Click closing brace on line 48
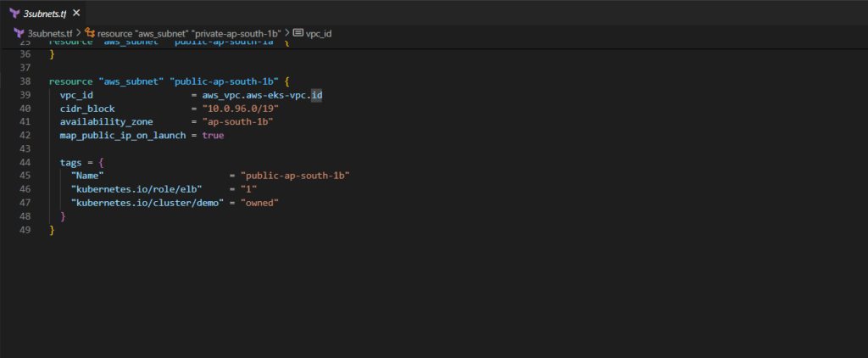This screenshot has width=868, height=358. click(x=63, y=216)
